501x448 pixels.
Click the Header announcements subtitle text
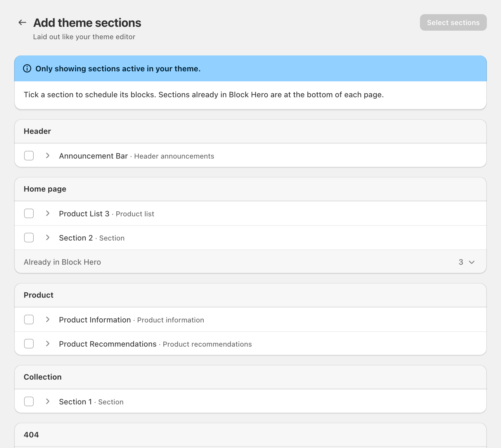click(x=174, y=156)
